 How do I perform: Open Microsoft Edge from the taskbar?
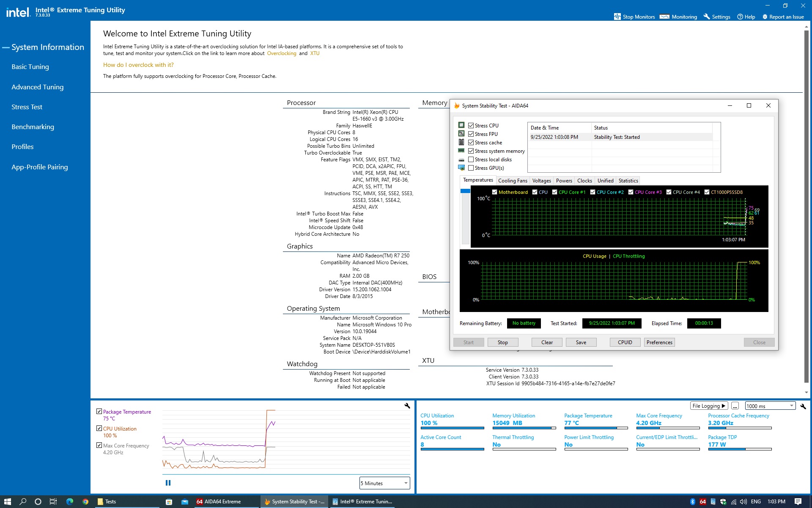[70, 502]
